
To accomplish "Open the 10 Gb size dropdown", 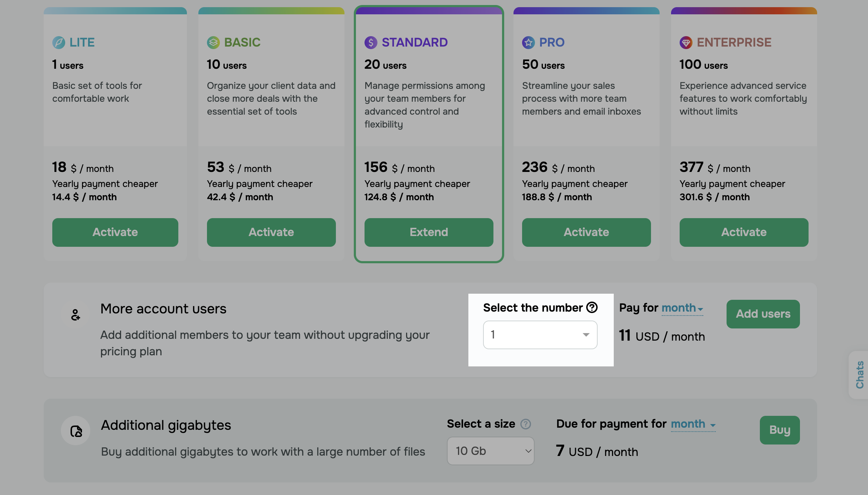I will [x=491, y=451].
